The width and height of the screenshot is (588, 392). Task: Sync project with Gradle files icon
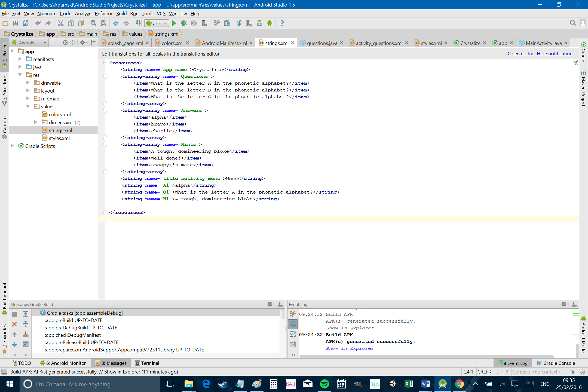coord(239,23)
